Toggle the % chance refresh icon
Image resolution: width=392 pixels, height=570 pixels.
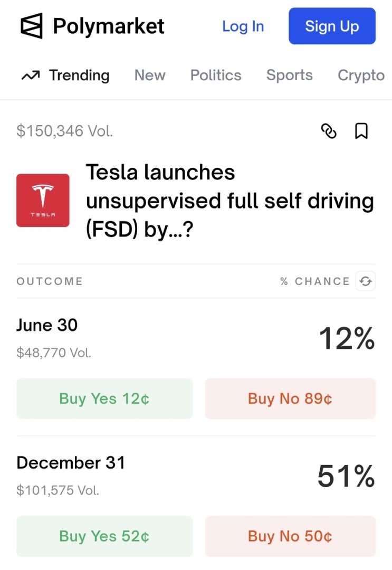click(365, 281)
